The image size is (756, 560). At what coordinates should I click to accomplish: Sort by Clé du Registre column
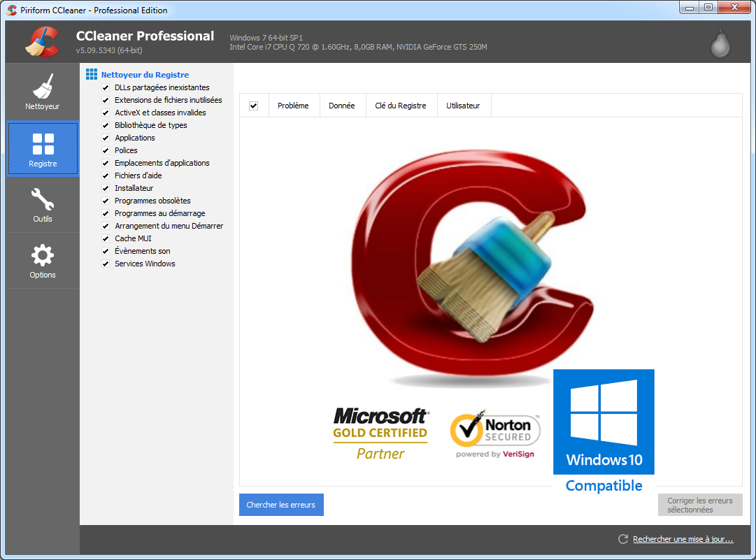(401, 106)
